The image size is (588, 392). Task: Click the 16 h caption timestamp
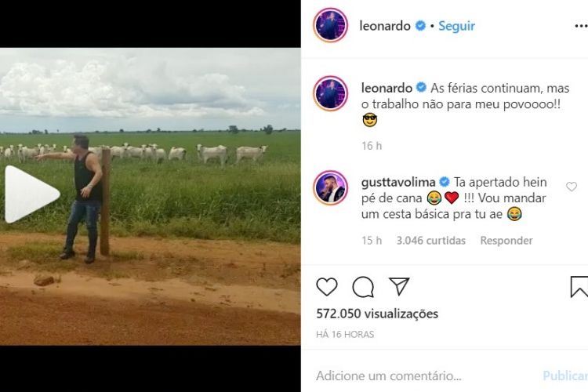pyautogui.click(x=372, y=146)
